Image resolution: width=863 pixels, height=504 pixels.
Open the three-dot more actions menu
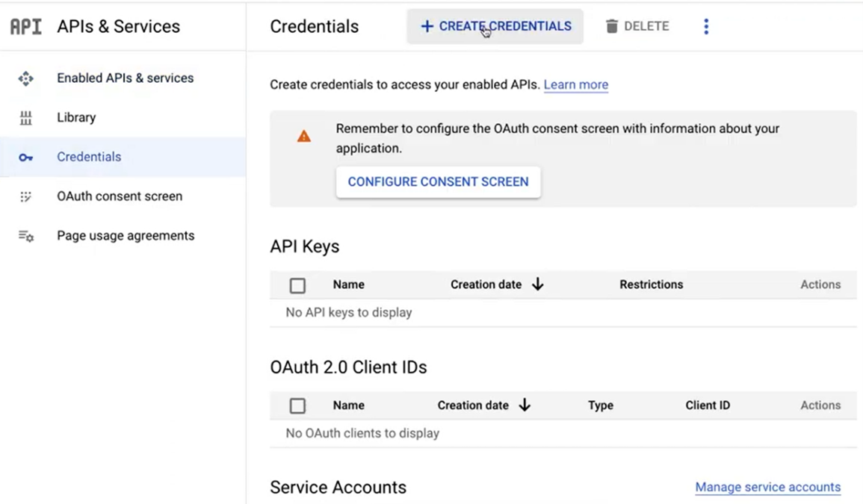point(706,27)
